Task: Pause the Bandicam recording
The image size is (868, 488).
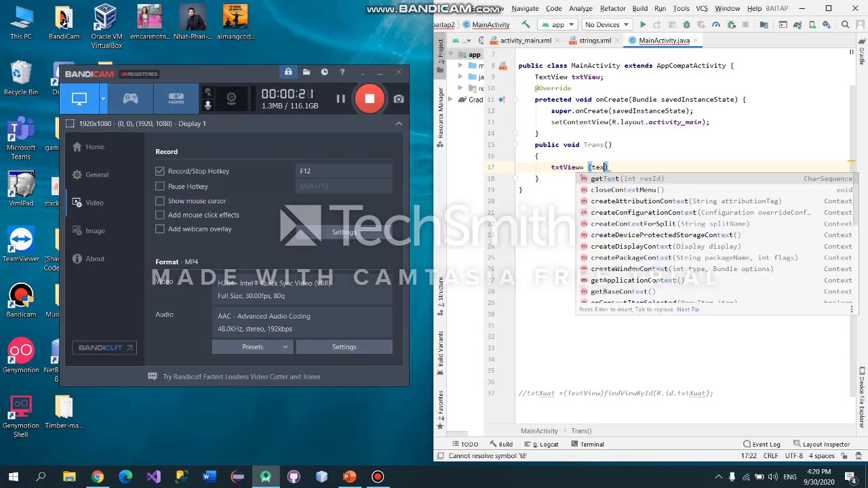Action: coord(340,99)
